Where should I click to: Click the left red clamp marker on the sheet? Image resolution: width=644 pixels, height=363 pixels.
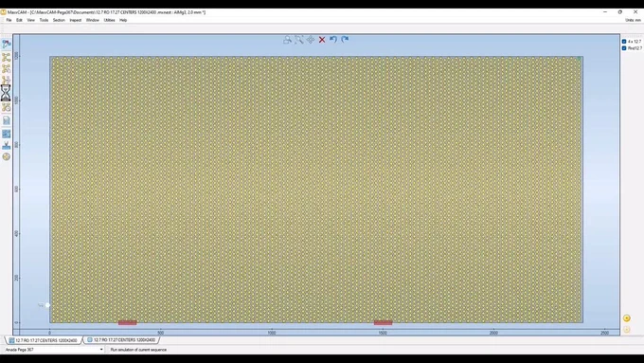coord(127,322)
